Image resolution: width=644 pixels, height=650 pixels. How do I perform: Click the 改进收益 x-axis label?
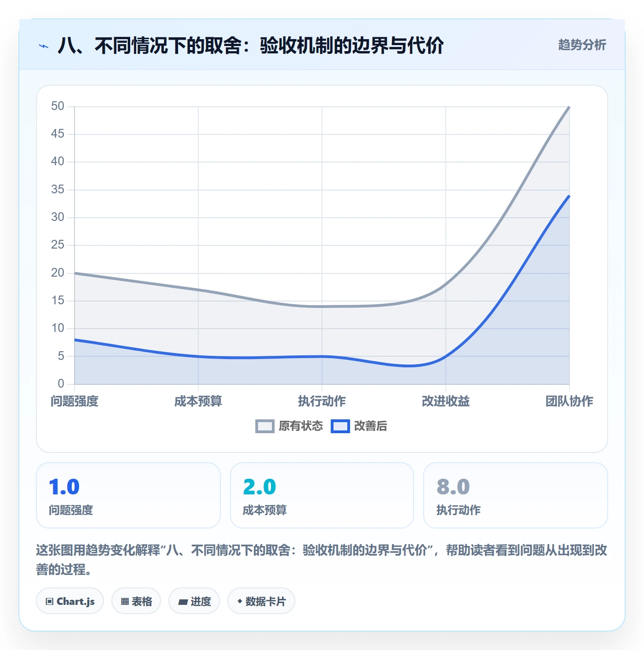point(446,401)
